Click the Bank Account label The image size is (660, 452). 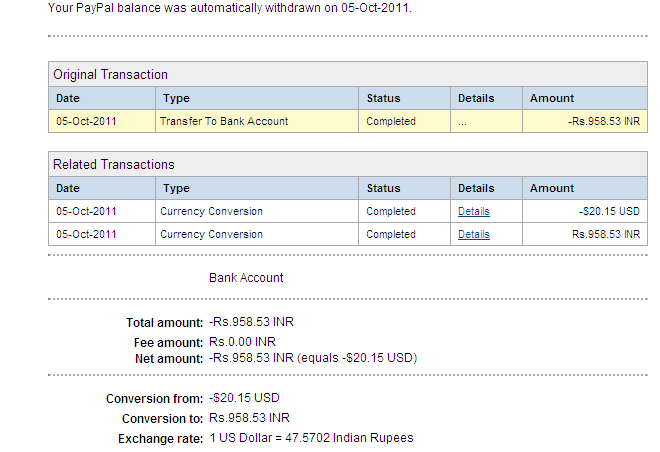click(x=246, y=278)
